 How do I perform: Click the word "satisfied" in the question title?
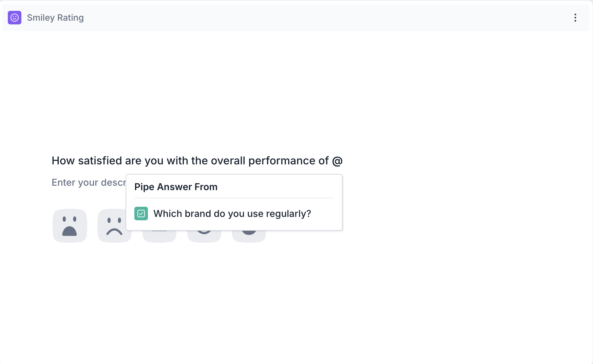tap(100, 161)
